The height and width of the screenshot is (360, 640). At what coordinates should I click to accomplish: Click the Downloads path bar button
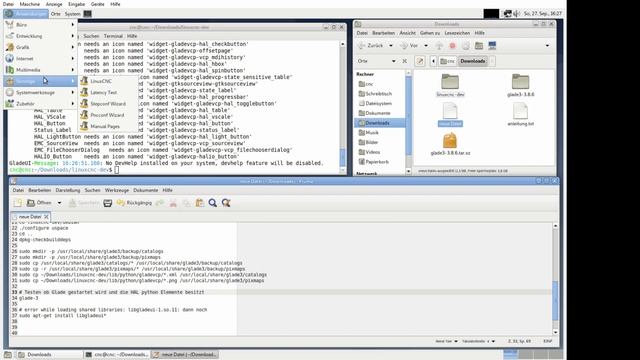[x=473, y=61]
